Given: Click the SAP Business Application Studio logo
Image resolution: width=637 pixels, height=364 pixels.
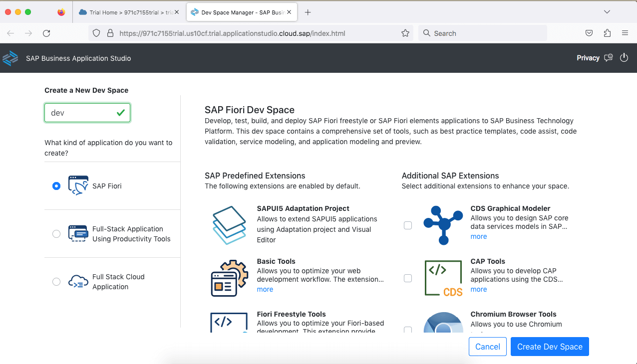Looking at the screenshot, I should point(10,58).
